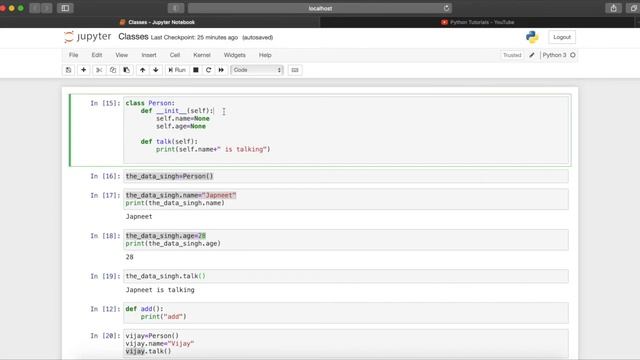The image size is (640, 360).
Task: Click the Python 3 kernel name
Action: [x=554, y=55]
